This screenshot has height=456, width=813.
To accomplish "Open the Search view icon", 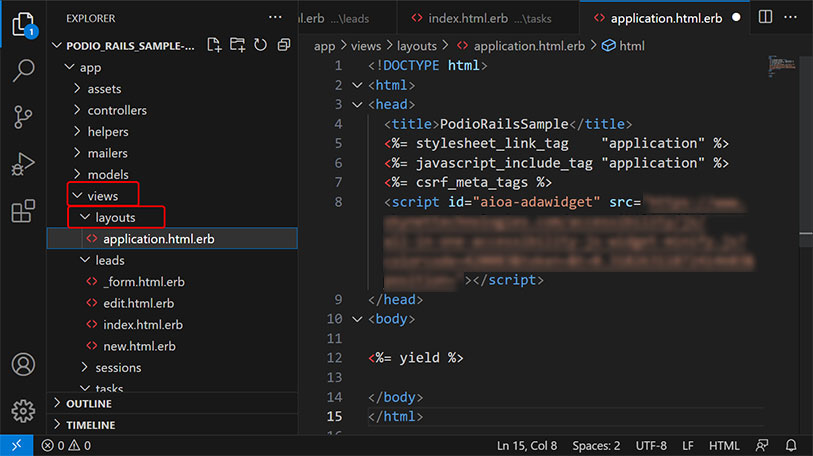I will point(23,70).
